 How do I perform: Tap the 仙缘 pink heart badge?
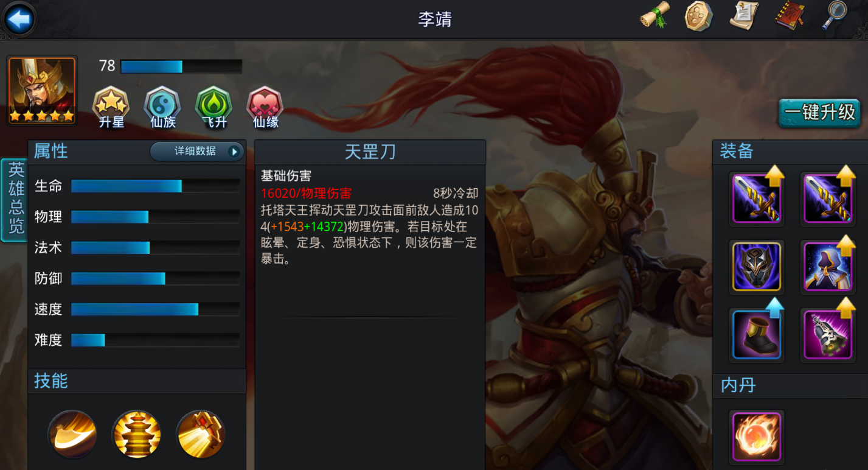click(x=265, y=108)
